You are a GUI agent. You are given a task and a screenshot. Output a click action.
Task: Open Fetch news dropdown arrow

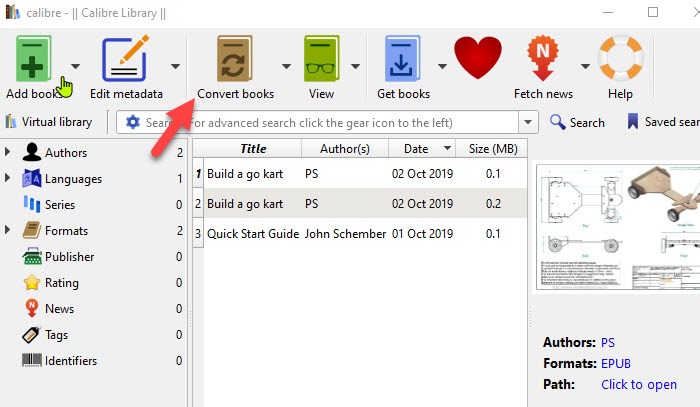[x=585, y=66]
